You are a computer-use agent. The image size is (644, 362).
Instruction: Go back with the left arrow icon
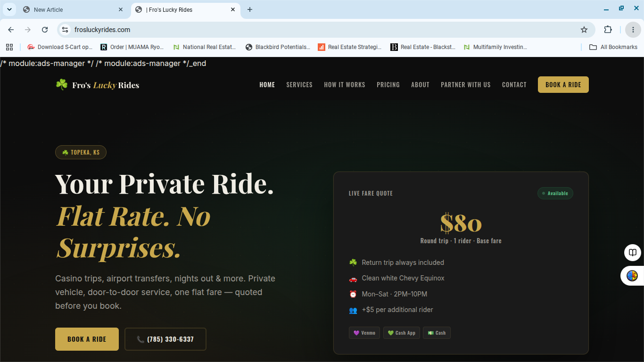pyautogui.click(x=11, y=30)
